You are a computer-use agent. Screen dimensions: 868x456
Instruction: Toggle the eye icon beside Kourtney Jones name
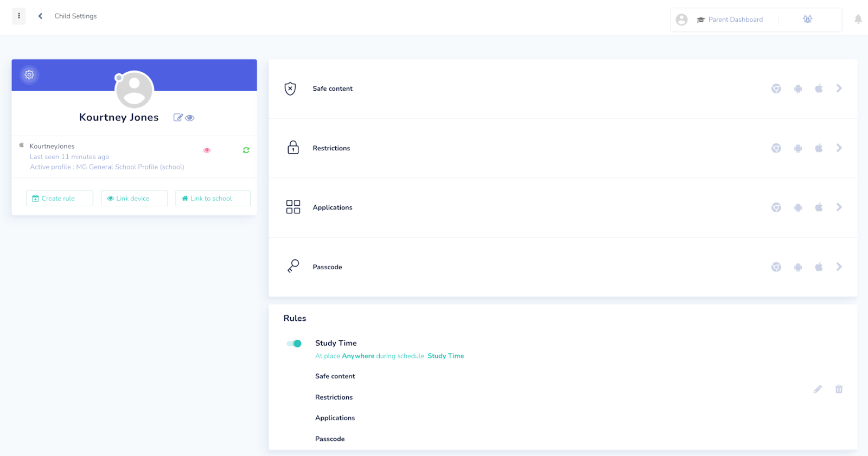pyautogui.click(x=190, y=118)
